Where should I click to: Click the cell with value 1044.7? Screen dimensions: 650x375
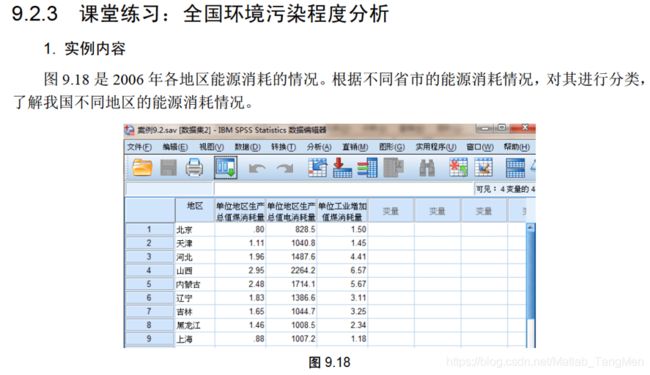pos(291,311)
